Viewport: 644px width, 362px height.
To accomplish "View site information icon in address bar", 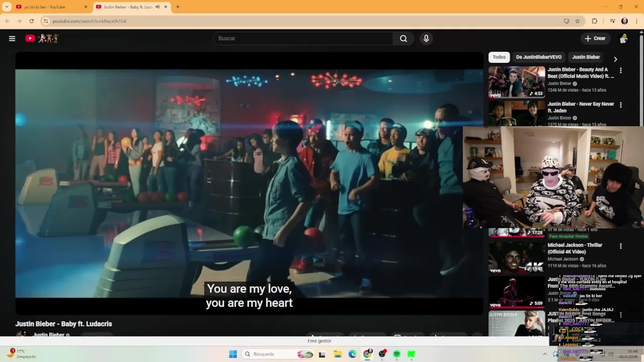I will [46, 21].
